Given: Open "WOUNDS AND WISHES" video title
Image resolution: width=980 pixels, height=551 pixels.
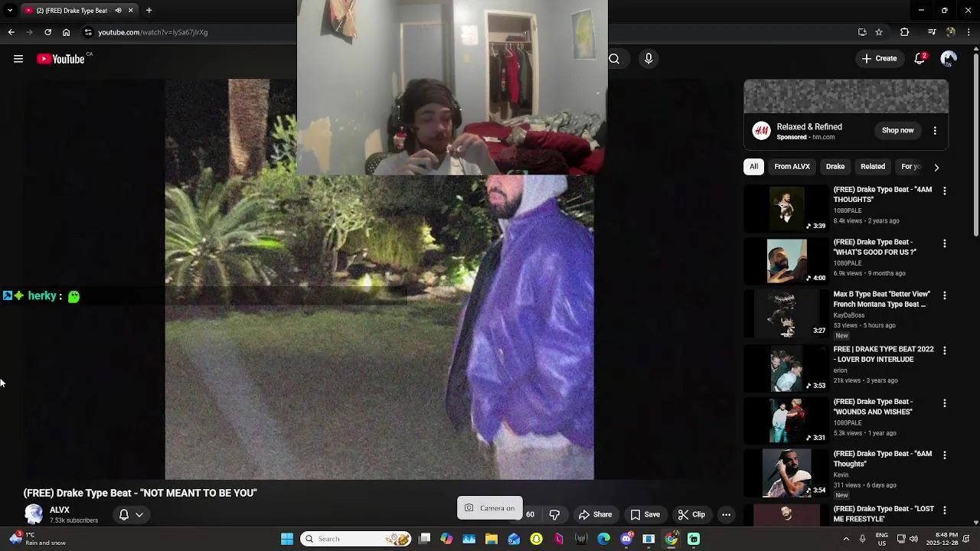Looking at the screenshot, I should tap(873, 406).
